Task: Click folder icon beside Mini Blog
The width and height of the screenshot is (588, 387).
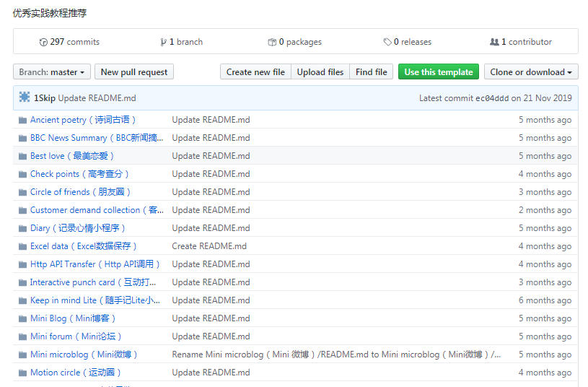Action: [23, 318]
